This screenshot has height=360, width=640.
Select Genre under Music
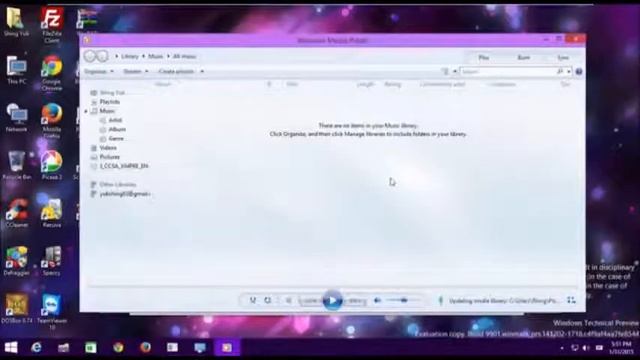coord(116,138)
